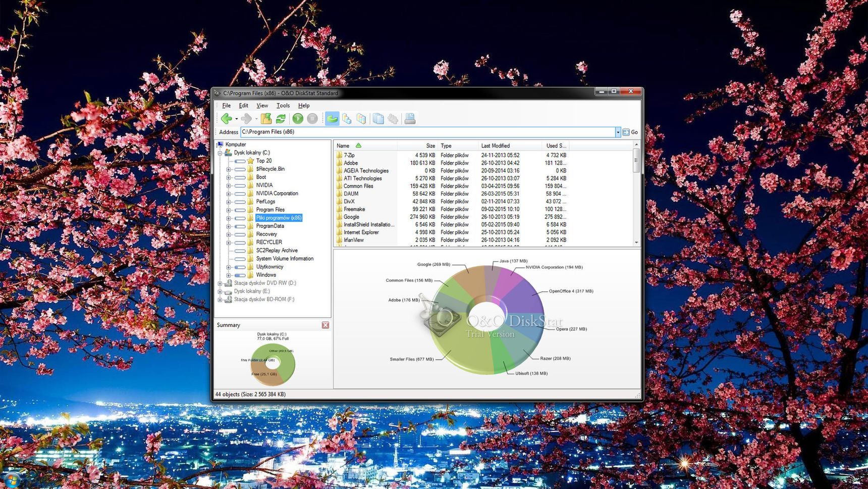This screenshot has height=489, width=868.
Task: Click the grayed gears toolbar icon
Action: pyautogui.click(x=393, y=119)
